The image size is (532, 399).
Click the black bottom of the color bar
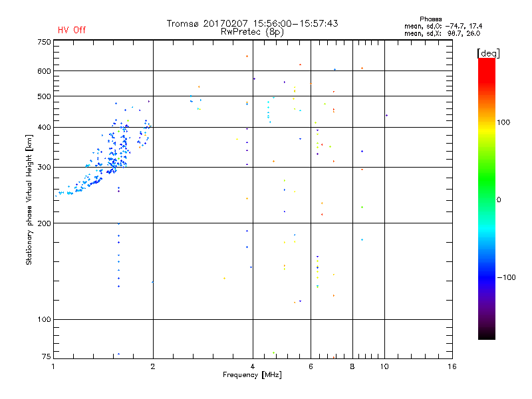[487, 334]
